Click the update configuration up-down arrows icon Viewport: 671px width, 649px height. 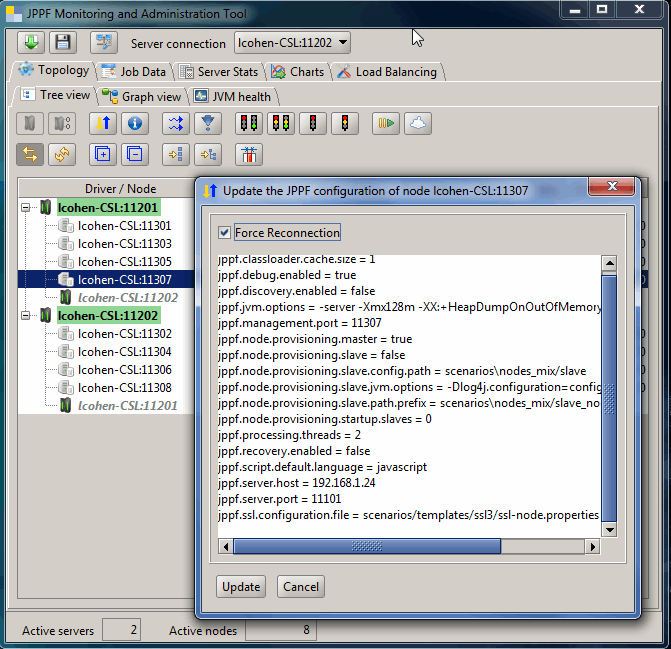tap(103, 123)
